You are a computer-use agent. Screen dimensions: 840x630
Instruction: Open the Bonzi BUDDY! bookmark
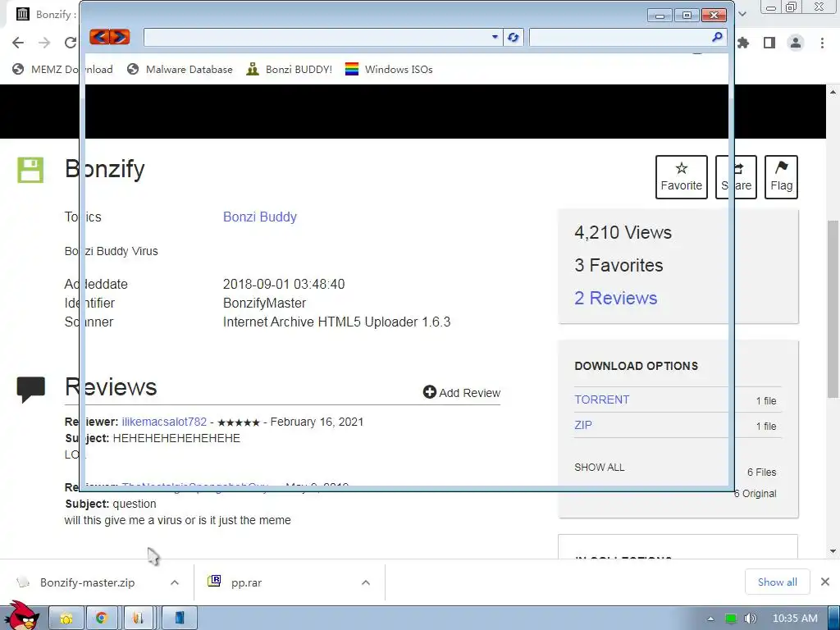pos(290,69)
